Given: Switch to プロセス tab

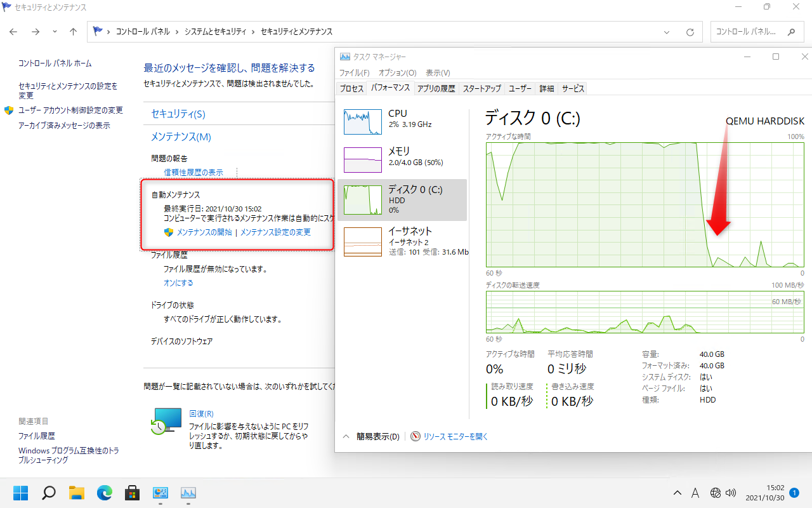Looking at the screenshot, I should click(x=351, y=89).
